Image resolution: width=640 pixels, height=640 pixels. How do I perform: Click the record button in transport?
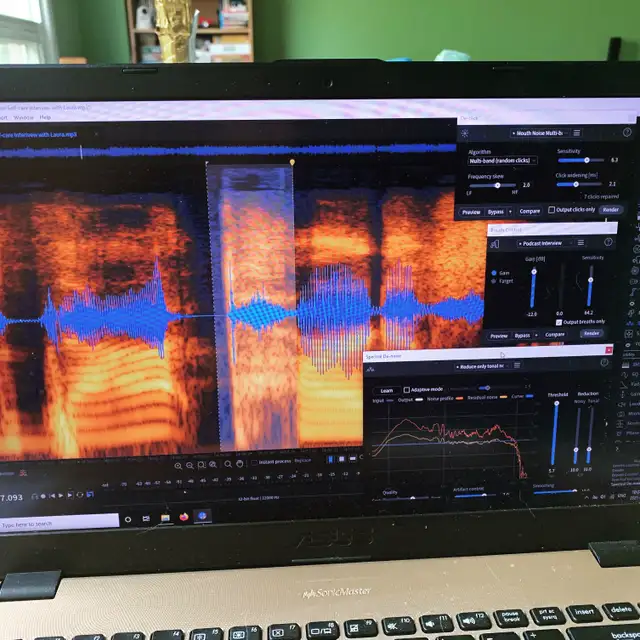(43, 496)
